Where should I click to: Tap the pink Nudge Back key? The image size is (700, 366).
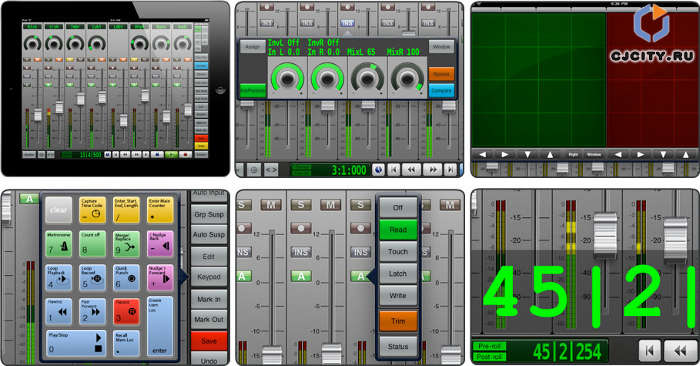[160, 244]
